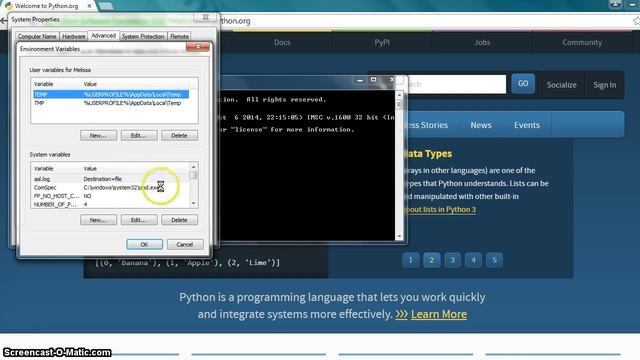Go to slide 5 in the carousel
Viewport: 640px width, 360px height.
point(494,260)
